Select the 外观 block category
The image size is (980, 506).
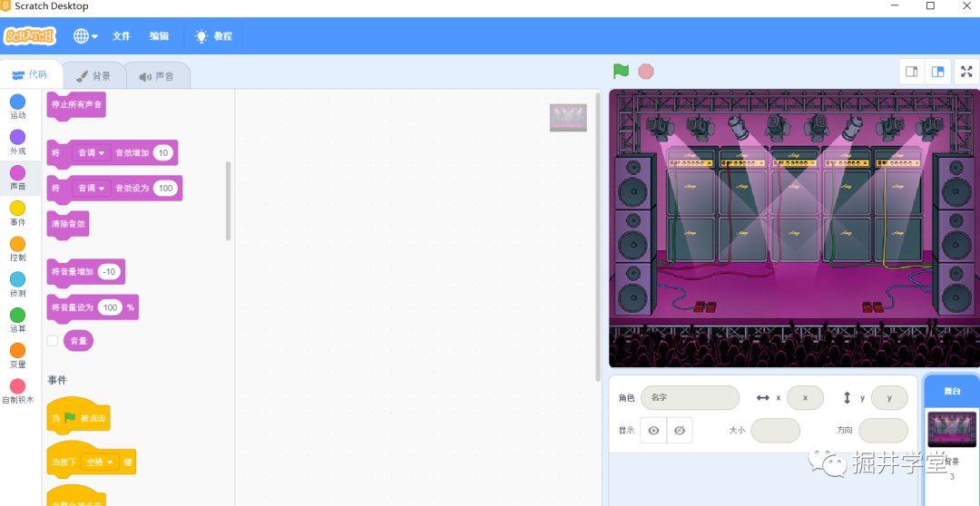18,141
